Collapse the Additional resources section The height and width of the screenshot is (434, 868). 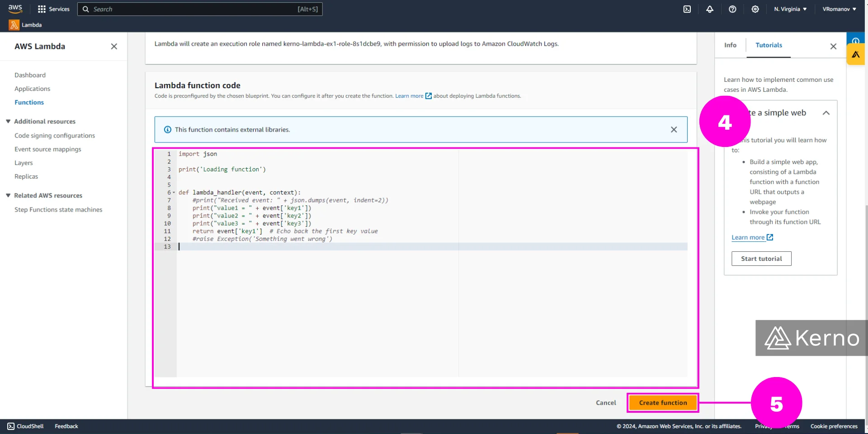tap(8, 121)
